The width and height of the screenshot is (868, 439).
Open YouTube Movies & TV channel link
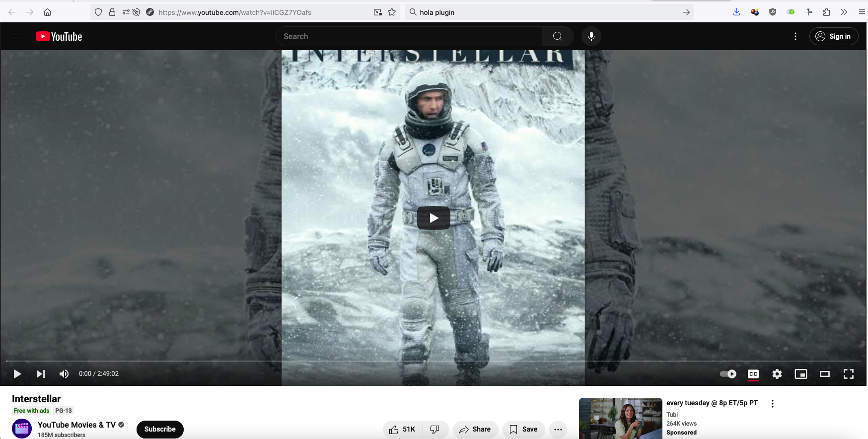(x=76, y=425)
